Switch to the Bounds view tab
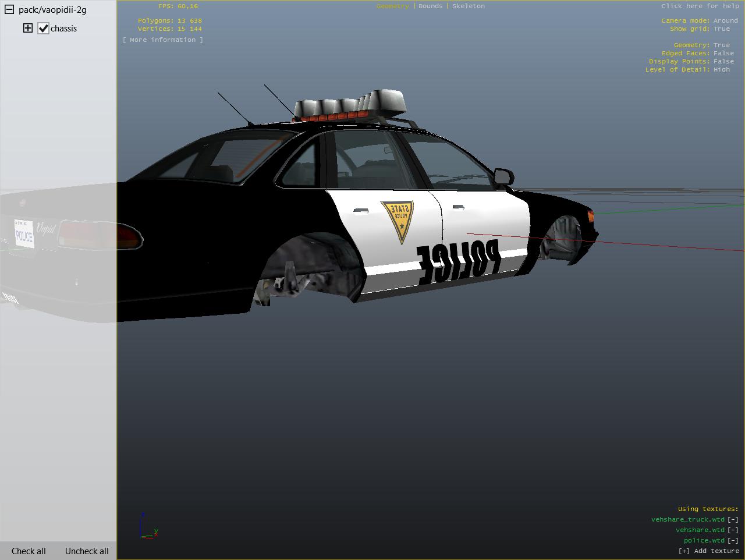The width and height of the screenshot is (745, 560). click(430, 6)
